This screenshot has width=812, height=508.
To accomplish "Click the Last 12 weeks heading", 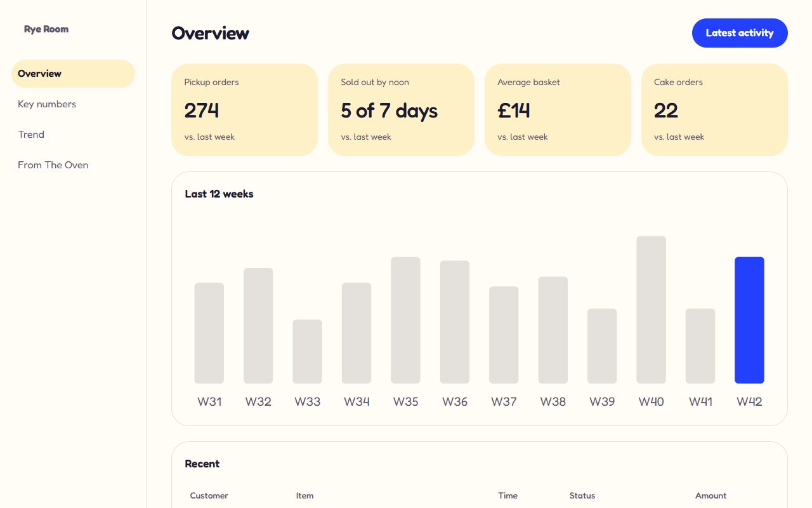I will coord(219,194).
